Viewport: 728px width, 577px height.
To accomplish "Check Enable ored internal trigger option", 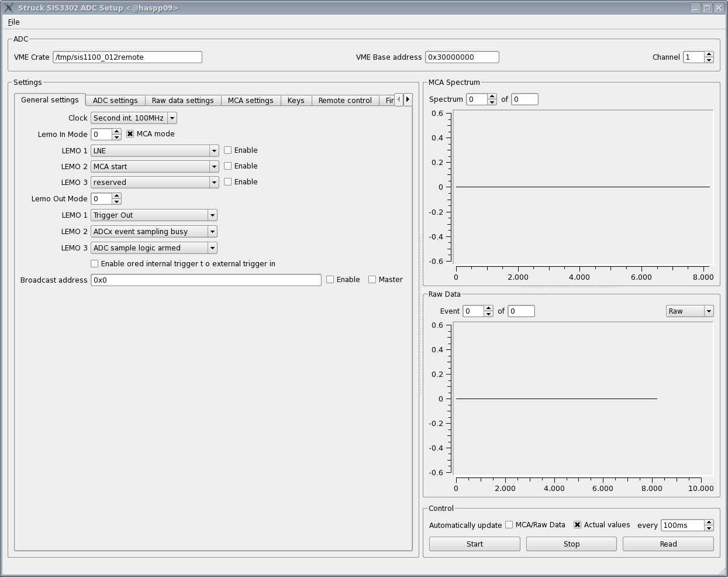I will [94, 264].
